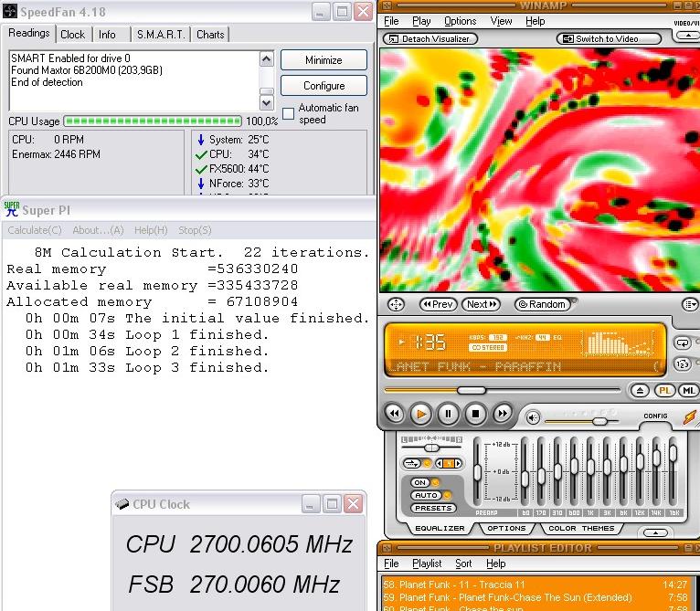
Task: Open SpeedFan's Charts tab
Action: [x=210, y=35]
